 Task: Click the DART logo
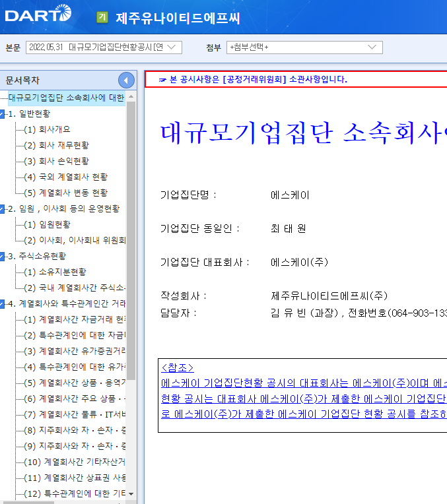(38, 14)
